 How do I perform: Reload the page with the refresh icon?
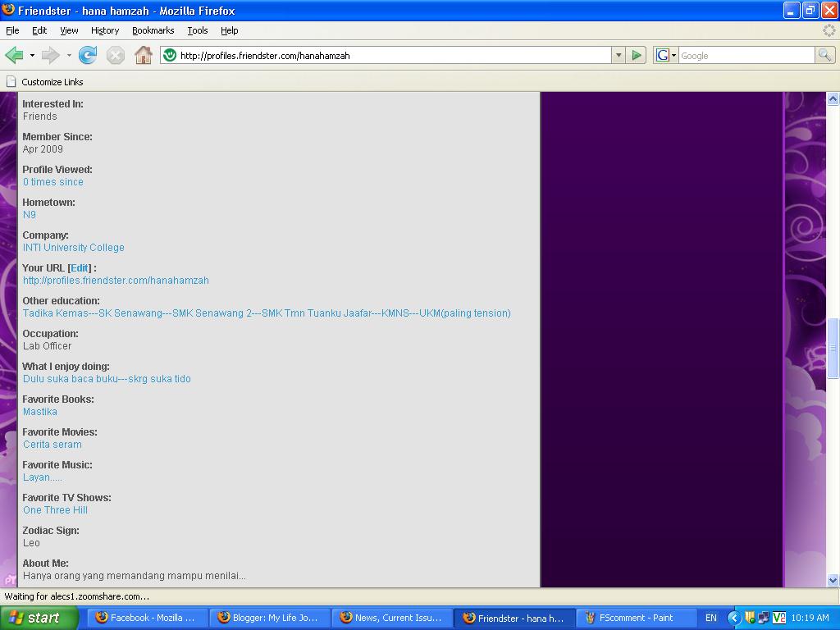tap(87, 55)
